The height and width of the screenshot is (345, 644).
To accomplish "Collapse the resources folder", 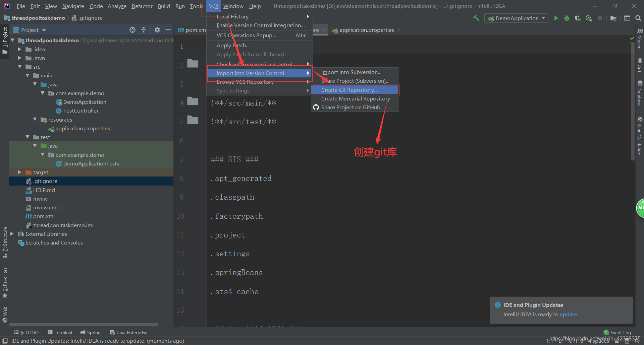I will click(x=35, y=119).
